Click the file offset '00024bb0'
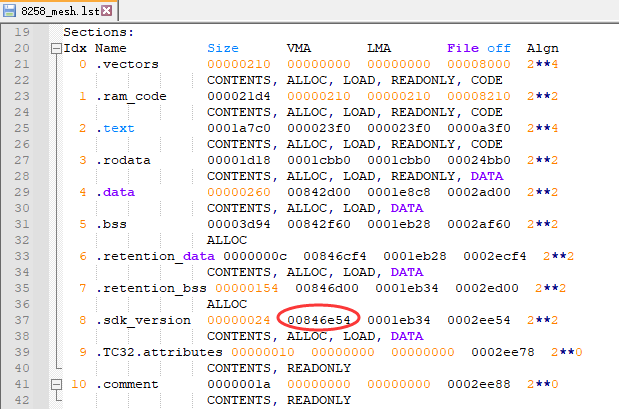This screenshot has height=409, width=619. click(479, 160)
